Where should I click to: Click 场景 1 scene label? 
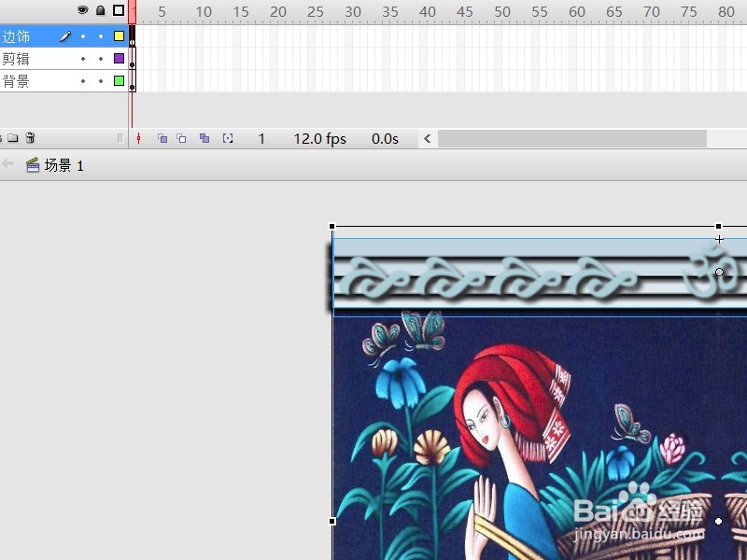point(63,165)
